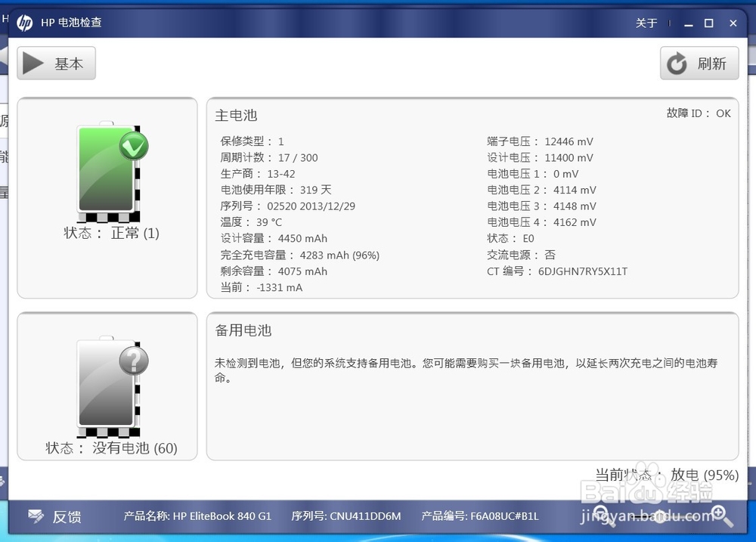Click 电池电压 4： 4162 mV row

tap(541, 222)
